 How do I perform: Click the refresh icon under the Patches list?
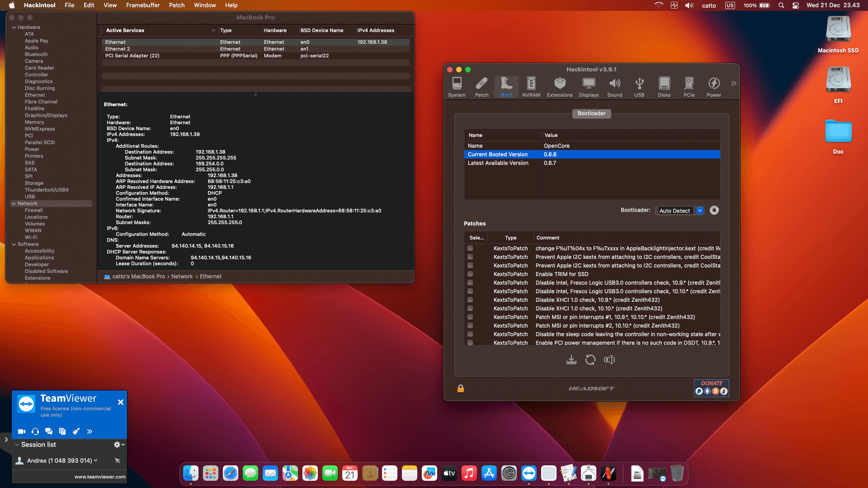[x=590, y=360]
